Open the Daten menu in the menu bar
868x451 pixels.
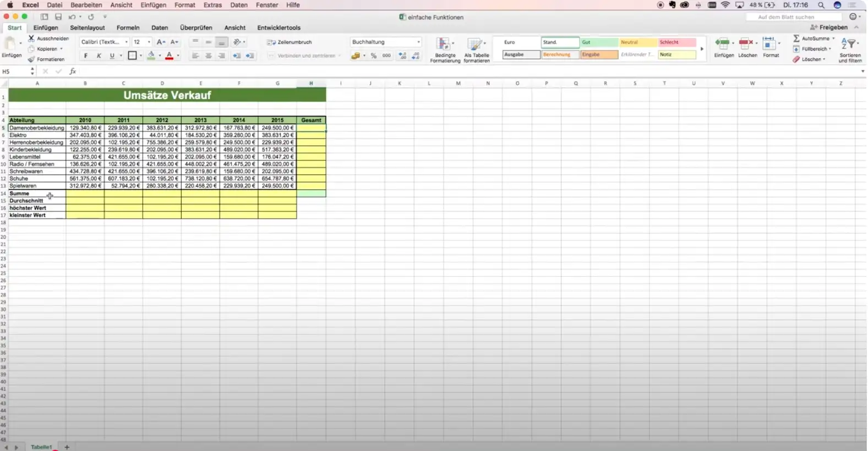pos(238,5)
